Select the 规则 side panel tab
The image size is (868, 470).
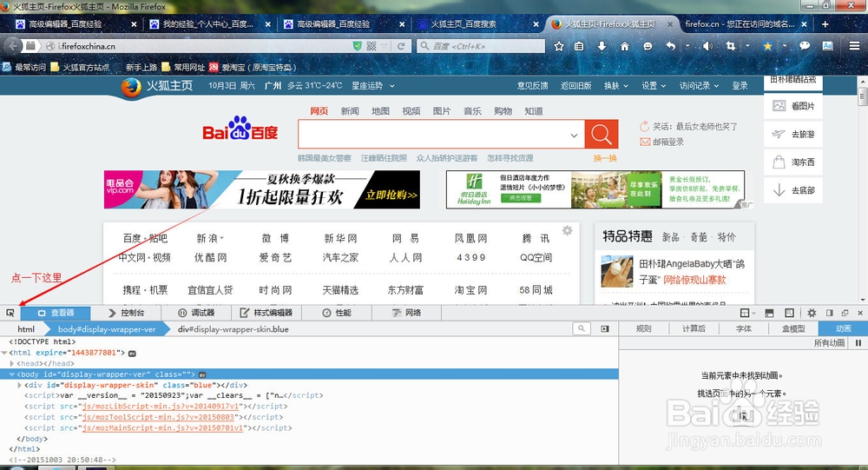click(644, 328)
